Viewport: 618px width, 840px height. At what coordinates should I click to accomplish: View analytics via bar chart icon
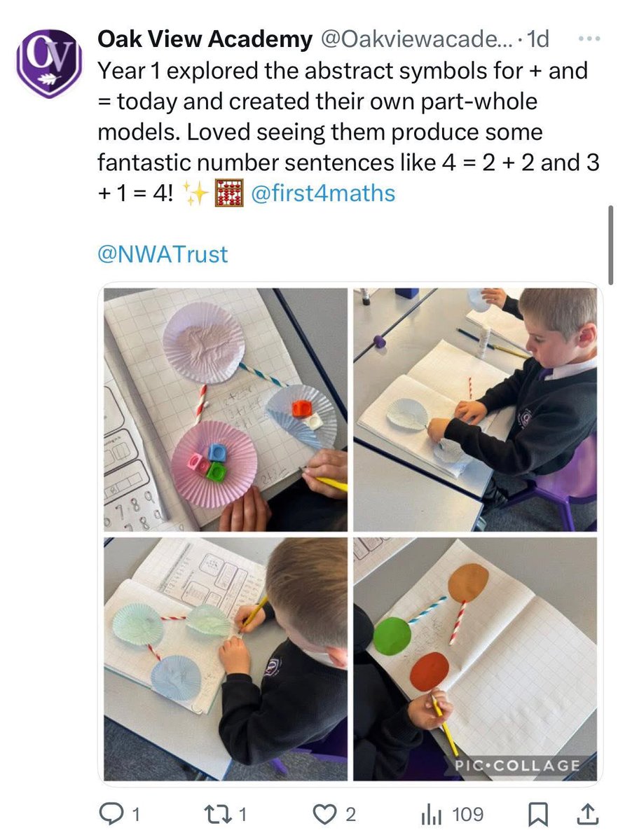pyautogui.click(x=432, y=815)
